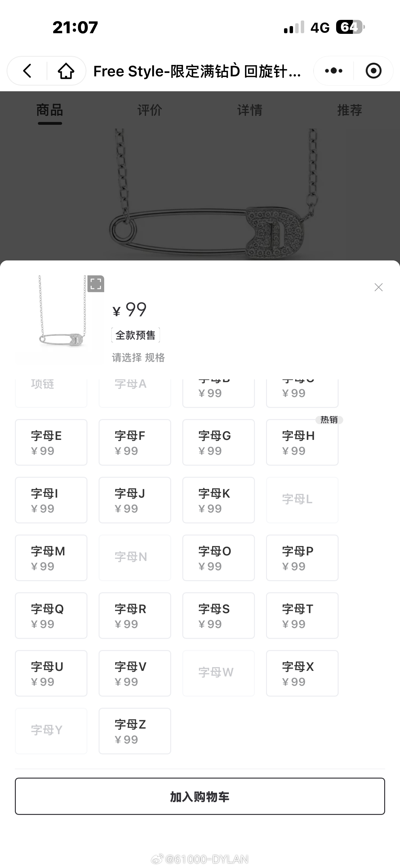Choose the 字母Z option
400x868 pixels.
coord(135,731)
